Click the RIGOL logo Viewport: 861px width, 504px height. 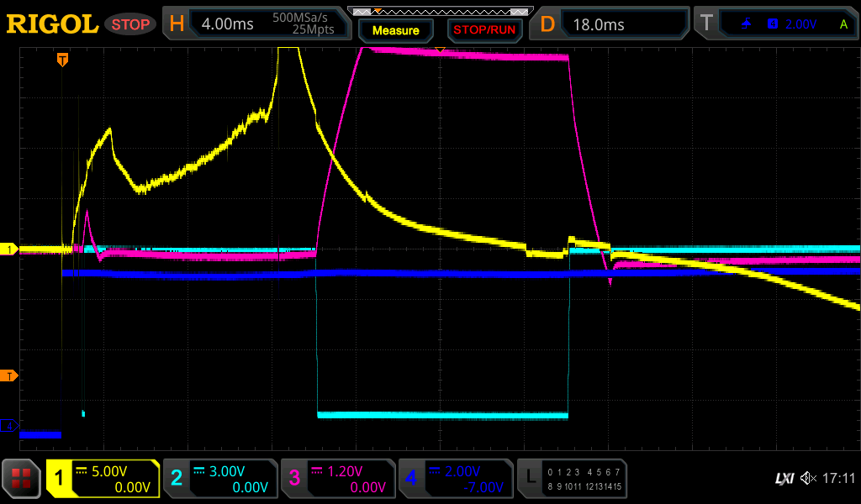point(52,24)
